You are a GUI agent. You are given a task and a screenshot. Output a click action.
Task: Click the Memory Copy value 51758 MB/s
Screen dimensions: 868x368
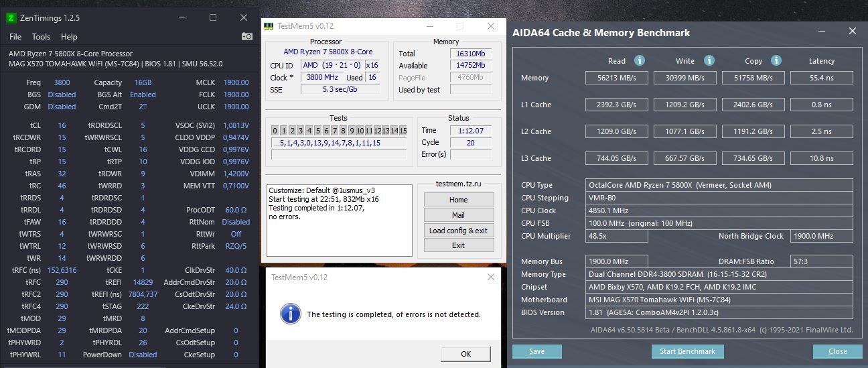pyautogui.click(x=753, y=78)
